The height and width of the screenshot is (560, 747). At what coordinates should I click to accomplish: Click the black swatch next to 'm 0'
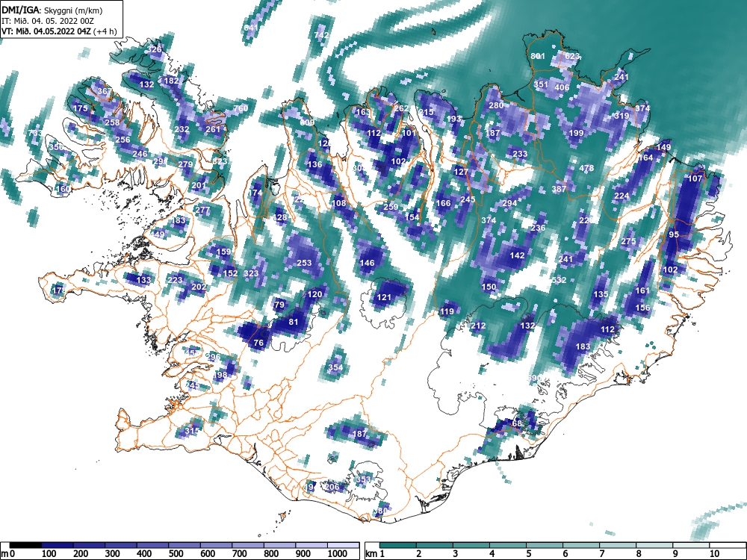pyautogui.click(x=25, y=545)
